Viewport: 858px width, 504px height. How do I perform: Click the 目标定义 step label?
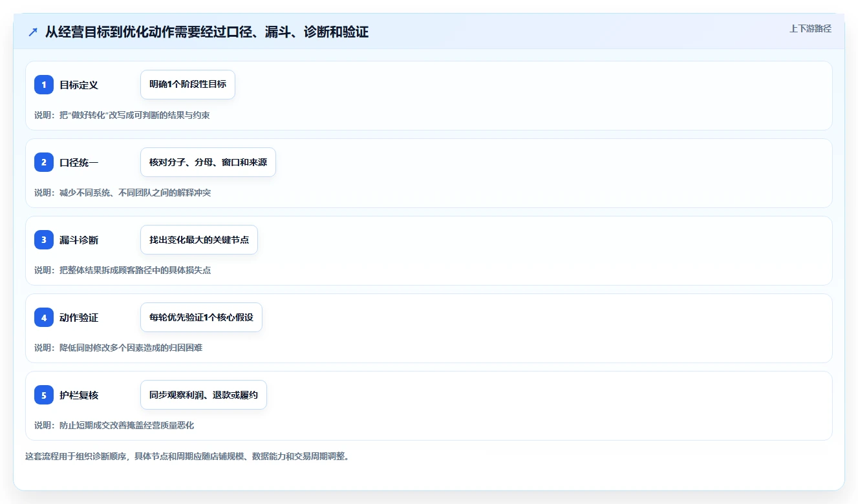pyautogui.click(x=79, y=85)
